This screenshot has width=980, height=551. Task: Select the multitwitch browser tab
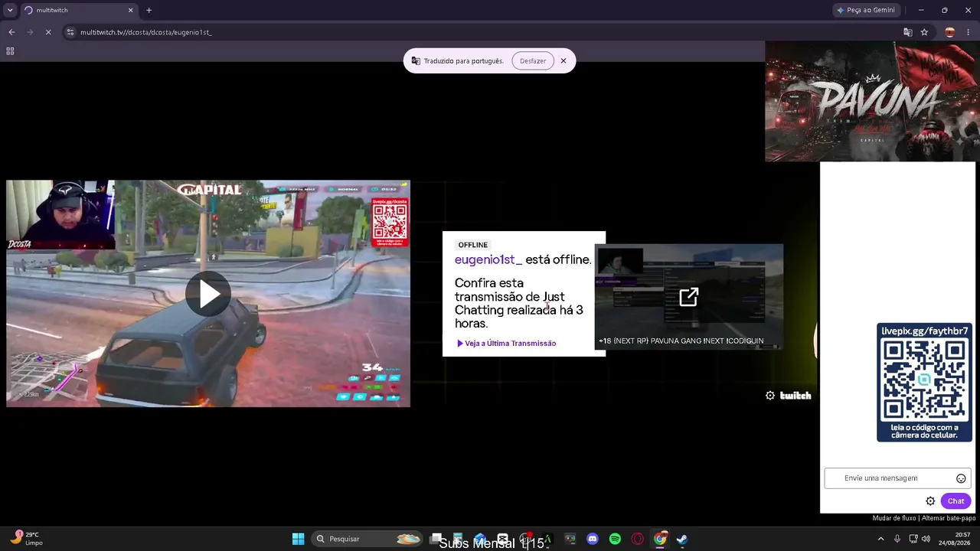point(78,10)
